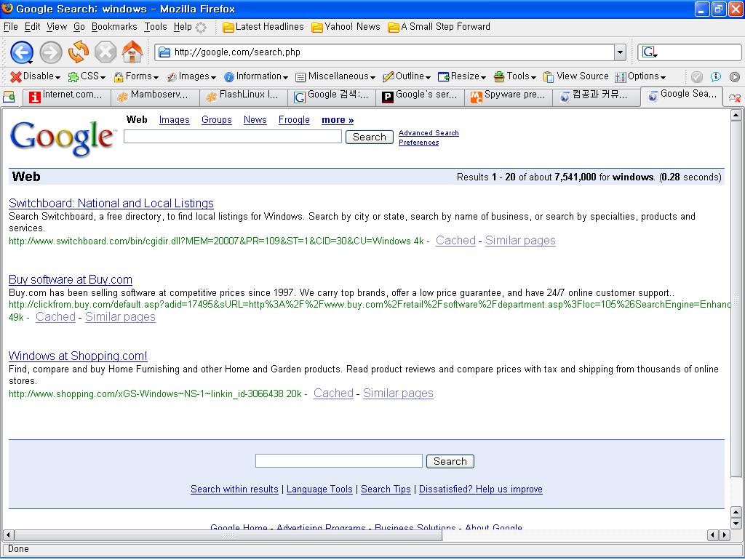Open the Go menu

79,27
